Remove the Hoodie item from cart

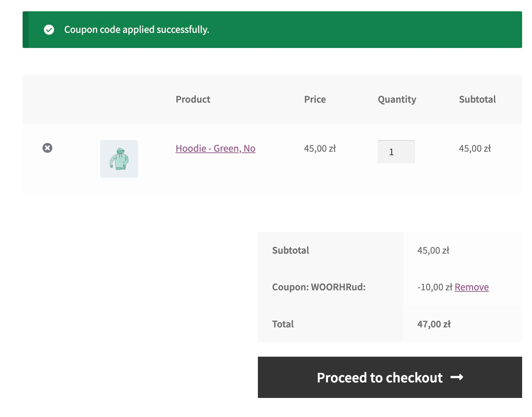pos(47,148)
